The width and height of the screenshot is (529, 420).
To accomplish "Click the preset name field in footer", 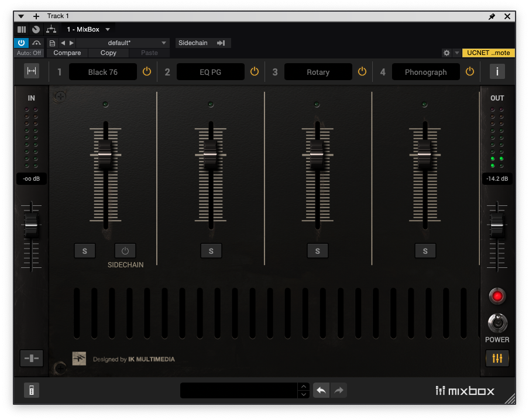I will (x=239, y=390).
